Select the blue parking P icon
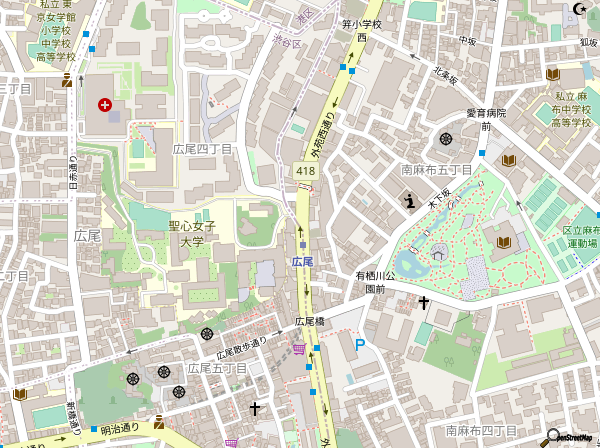 point(360,345)
